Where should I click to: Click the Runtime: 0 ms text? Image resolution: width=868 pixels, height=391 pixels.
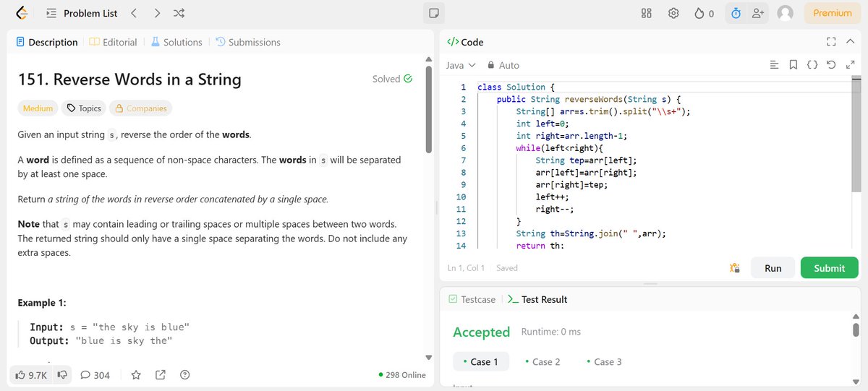[x=550, y=332]
